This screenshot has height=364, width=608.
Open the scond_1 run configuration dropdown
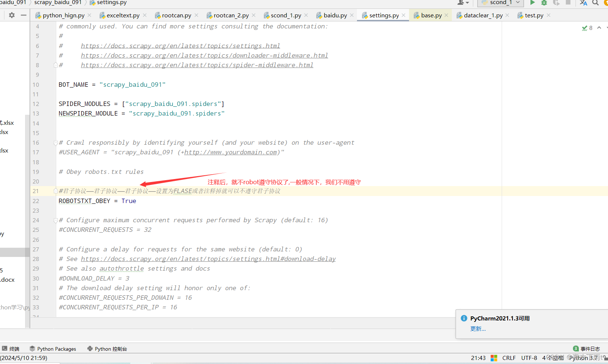[x=501, y=3]
